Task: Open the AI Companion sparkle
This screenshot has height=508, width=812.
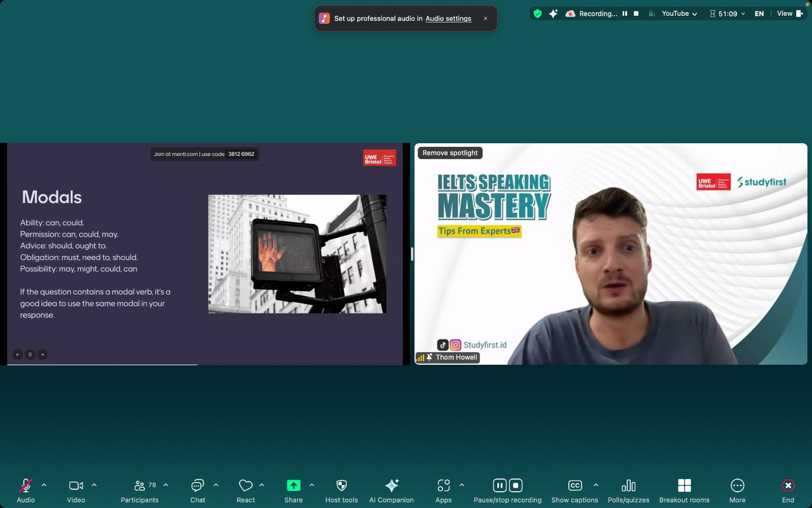Action: tap(391, 490)
